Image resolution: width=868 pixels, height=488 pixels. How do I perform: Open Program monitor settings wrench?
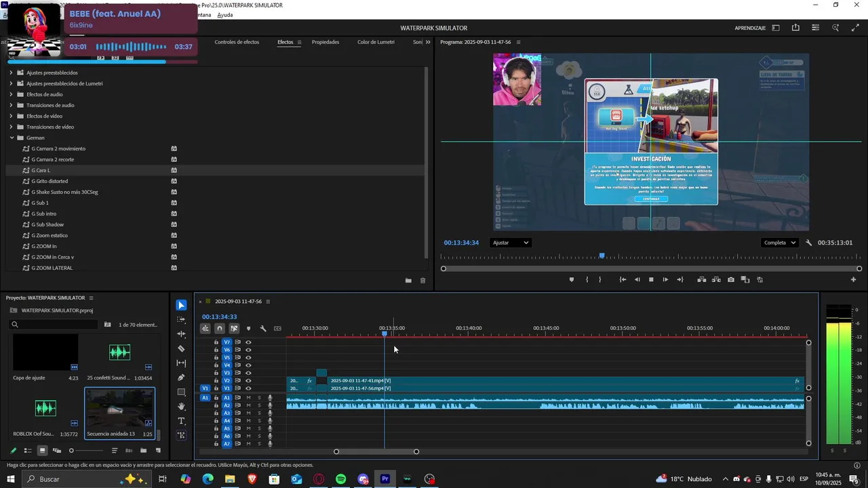tap(808, 243)
